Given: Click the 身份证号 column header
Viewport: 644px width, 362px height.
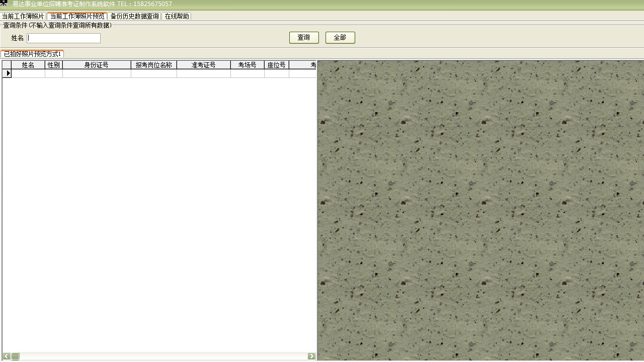Looking at the screenshot, I should click(97, 65).
